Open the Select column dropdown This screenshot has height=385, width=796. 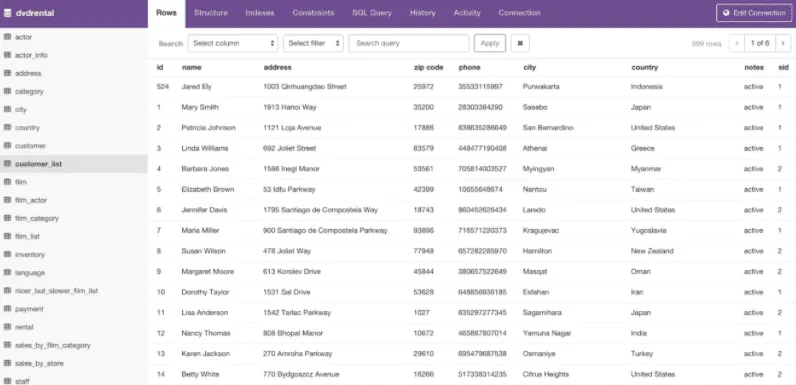coord(233,43)
